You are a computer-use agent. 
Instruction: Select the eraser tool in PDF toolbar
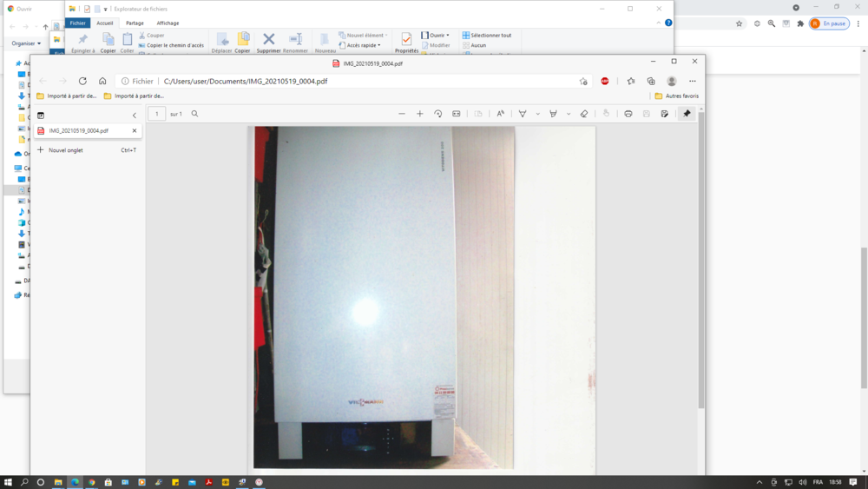(584, 114)
